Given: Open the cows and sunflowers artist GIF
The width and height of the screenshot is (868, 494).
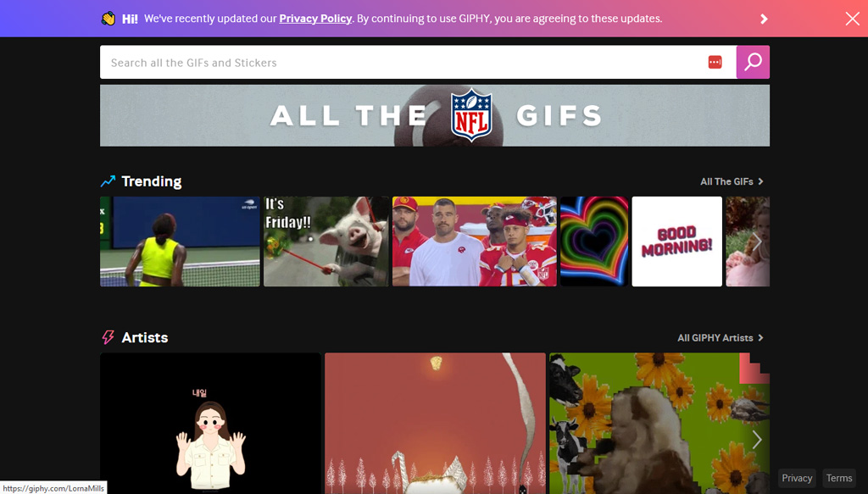Looking at the screenshot, I should [x=659, y=423].
